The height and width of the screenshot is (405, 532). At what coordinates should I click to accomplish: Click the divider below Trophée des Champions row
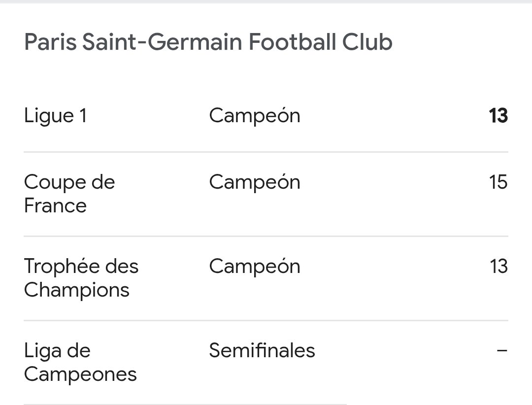(x=266, y=320)
